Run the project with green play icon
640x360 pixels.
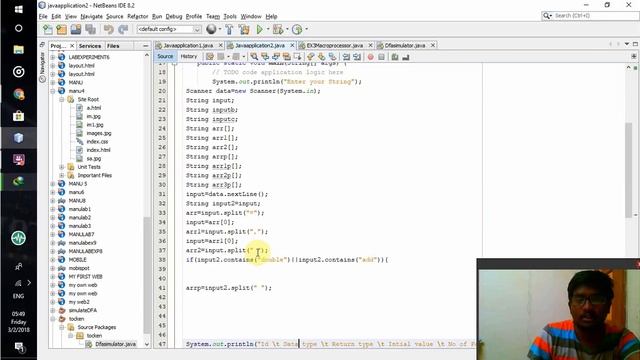coord(259,29)
